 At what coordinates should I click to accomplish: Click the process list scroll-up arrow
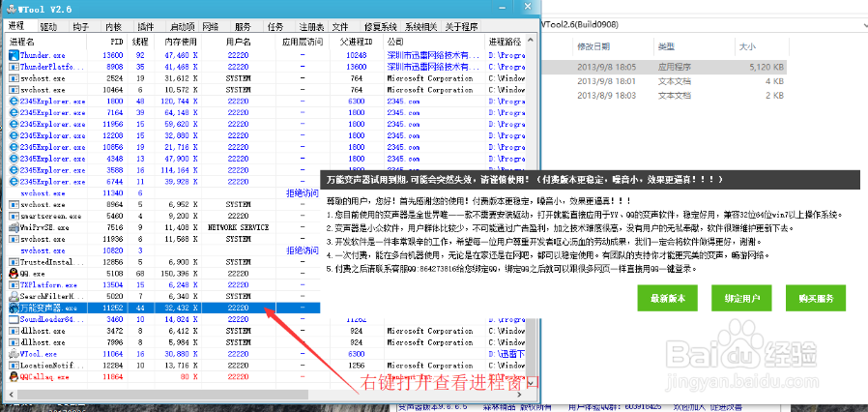532,40
